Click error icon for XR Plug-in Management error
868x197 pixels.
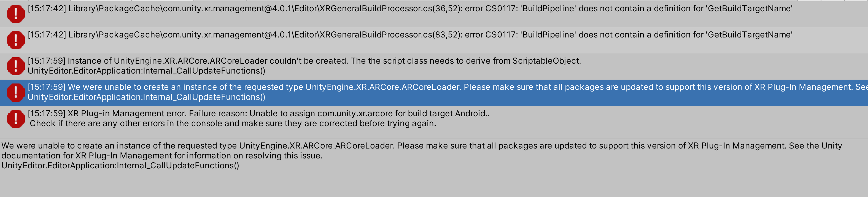[15, 118]
